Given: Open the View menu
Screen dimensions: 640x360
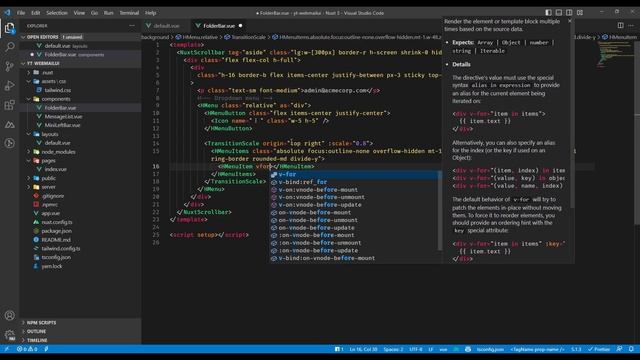Looking at the screenshot, I should (79, 13).
